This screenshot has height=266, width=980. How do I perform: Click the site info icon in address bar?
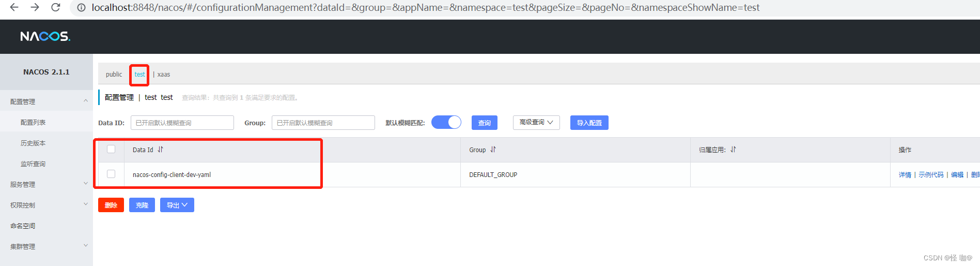[81, 8]
